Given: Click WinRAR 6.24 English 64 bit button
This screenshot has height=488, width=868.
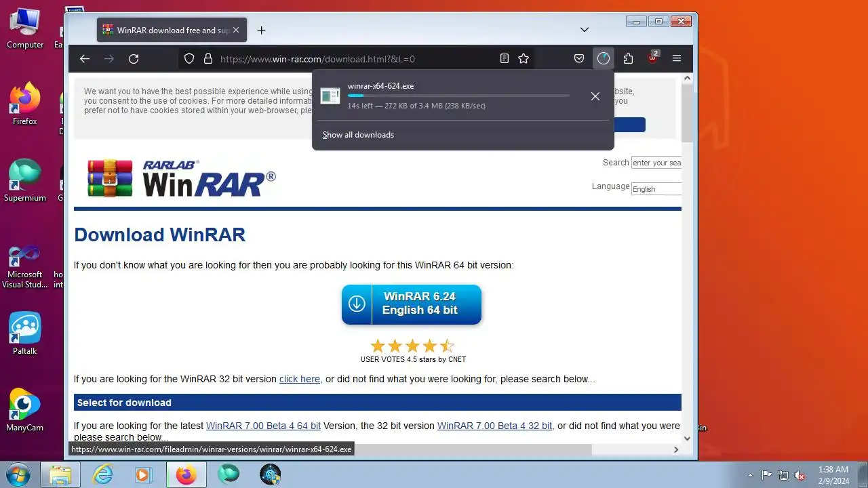Looking at the screenshot, I should click(x=412, y=304).
